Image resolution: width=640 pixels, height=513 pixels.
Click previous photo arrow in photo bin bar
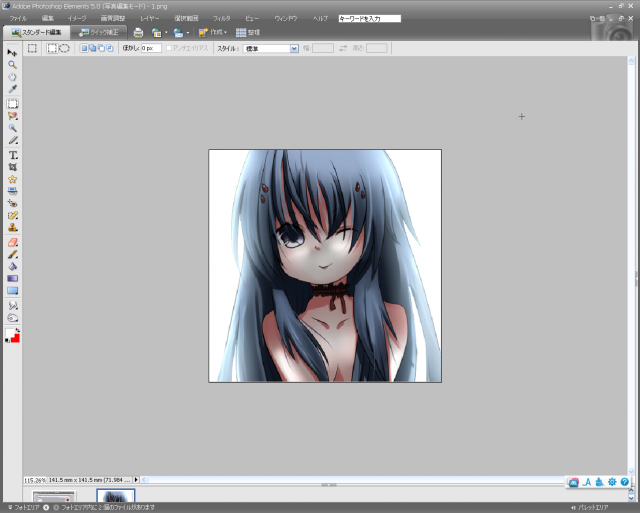click(x=46, y=507)
